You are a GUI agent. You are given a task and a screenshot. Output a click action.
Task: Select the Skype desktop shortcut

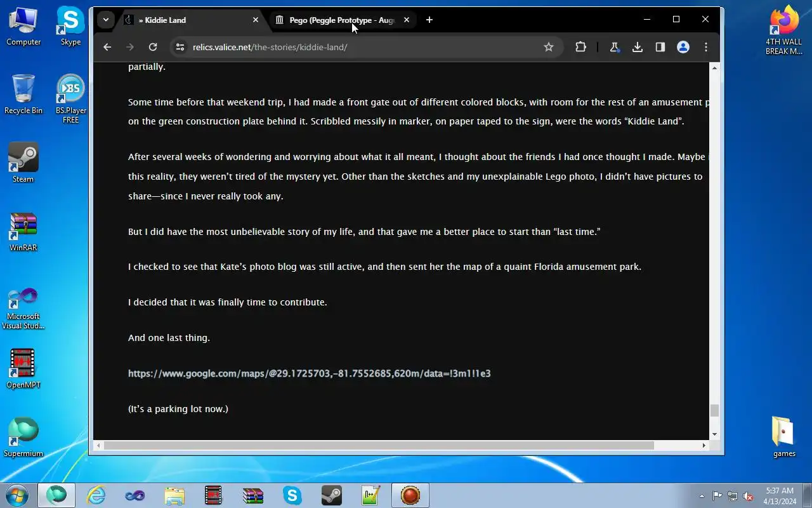click(70, 27)
